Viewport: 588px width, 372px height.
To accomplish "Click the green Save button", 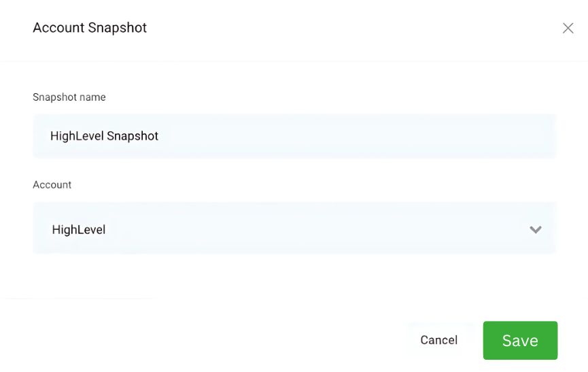I will point(520,340).
